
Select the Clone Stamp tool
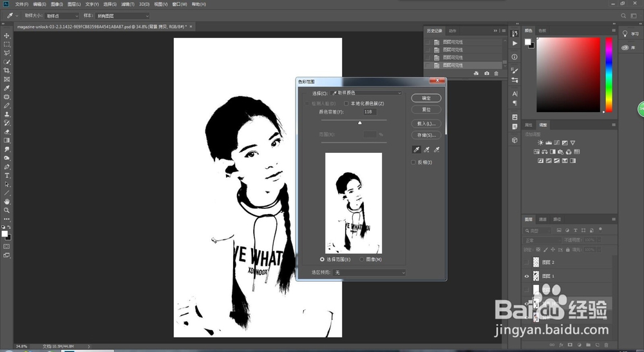[x=6, y=114]
